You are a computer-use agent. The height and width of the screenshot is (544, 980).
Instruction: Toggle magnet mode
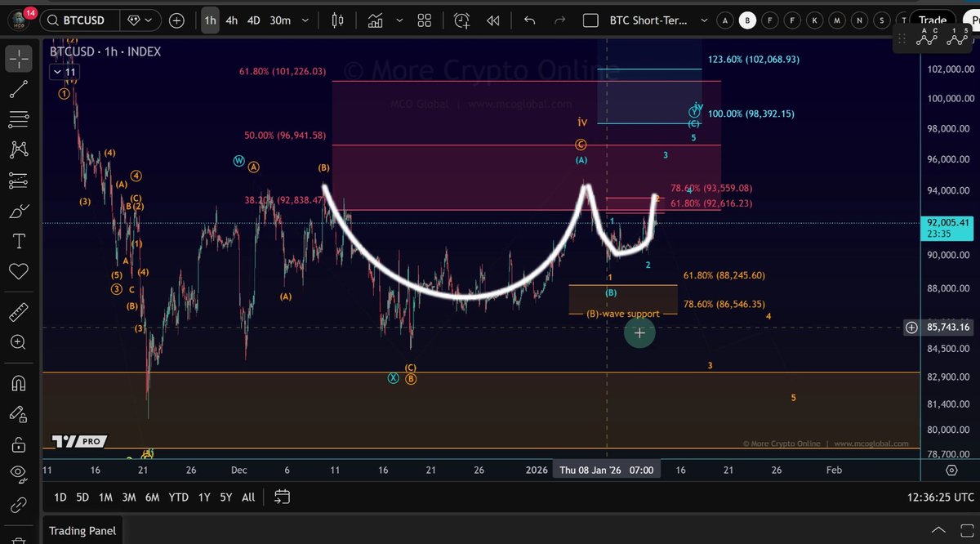click(x=18, y=383)
